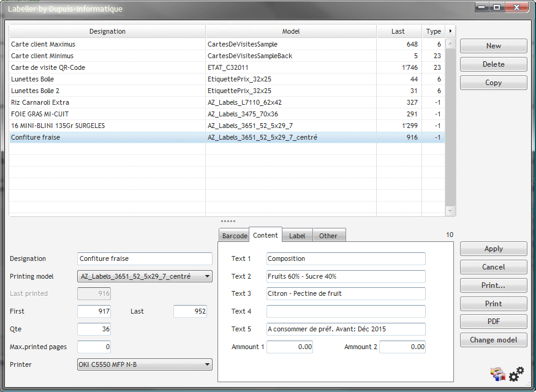
Task: Click the arrow right of the Type header
Action: [x=450, y=31]
